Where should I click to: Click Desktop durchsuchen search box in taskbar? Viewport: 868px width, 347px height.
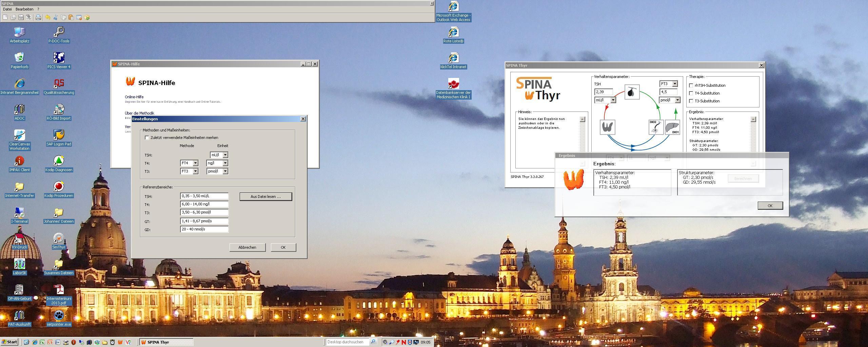click(348, 342)
